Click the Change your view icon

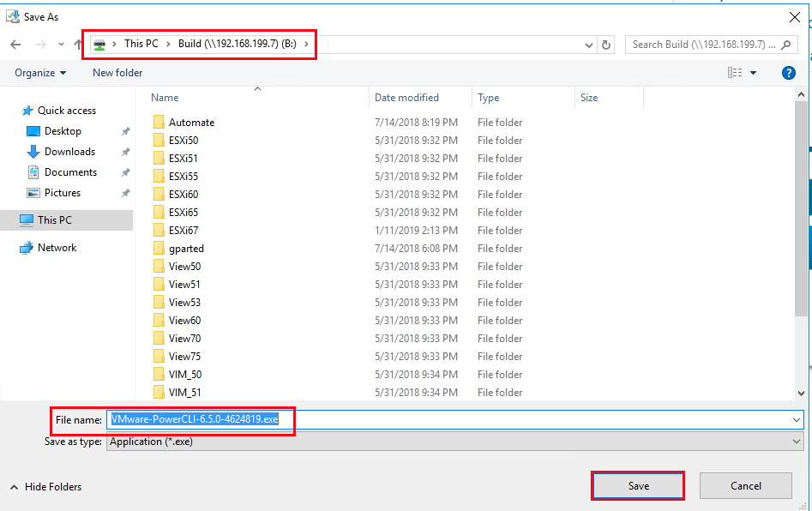pos(734,73)
